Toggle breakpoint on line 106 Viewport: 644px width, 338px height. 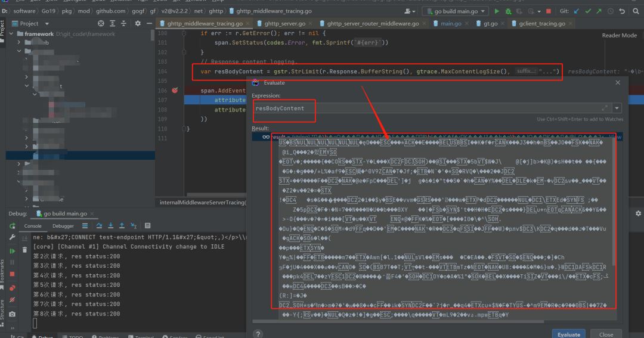pos(175,91)
